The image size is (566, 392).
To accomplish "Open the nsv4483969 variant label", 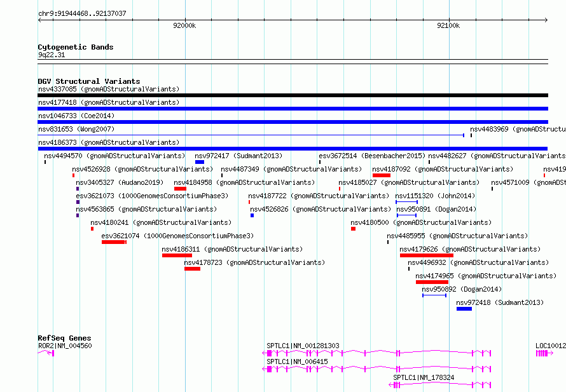I will pyautogui.click(x=518, y=129).
